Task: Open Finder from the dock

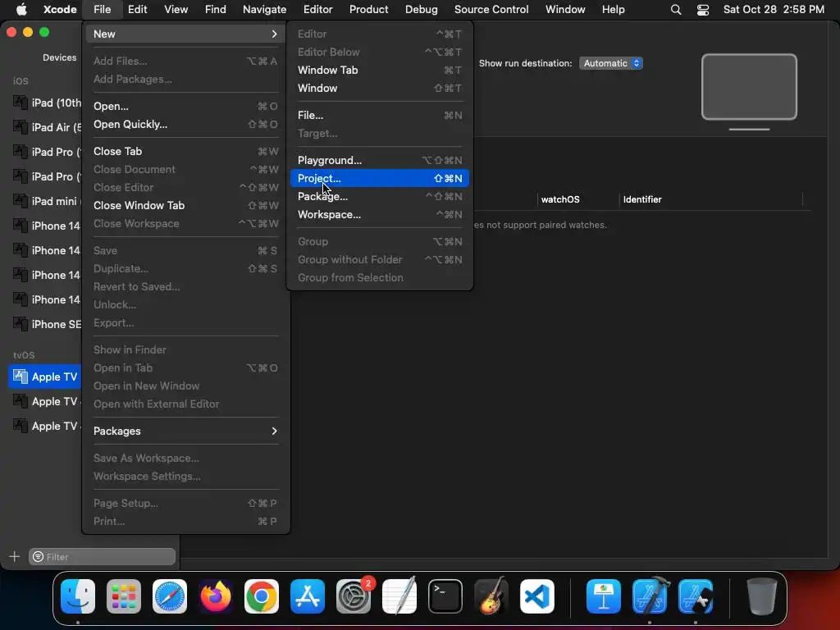Action: pos(78,596)
